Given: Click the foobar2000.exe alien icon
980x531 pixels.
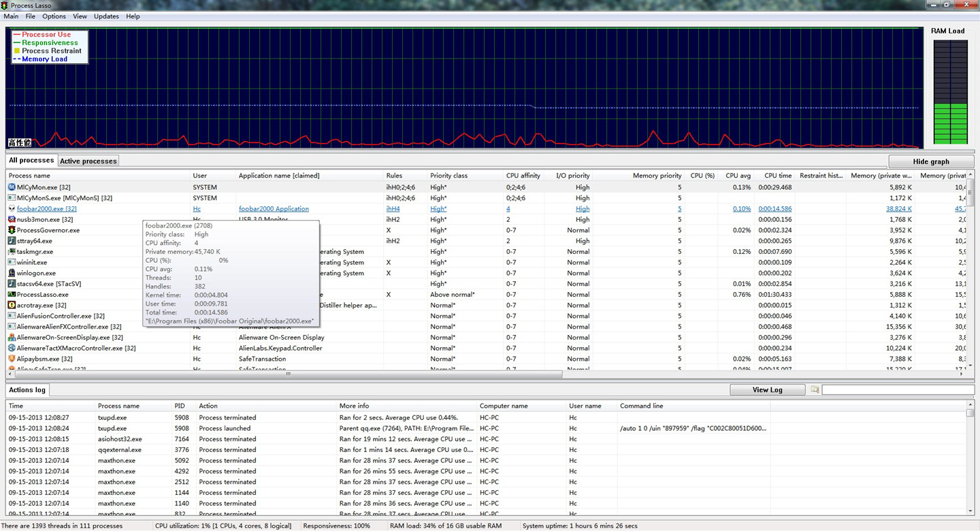Looking at the screenshot, I should tap(12, 209).
